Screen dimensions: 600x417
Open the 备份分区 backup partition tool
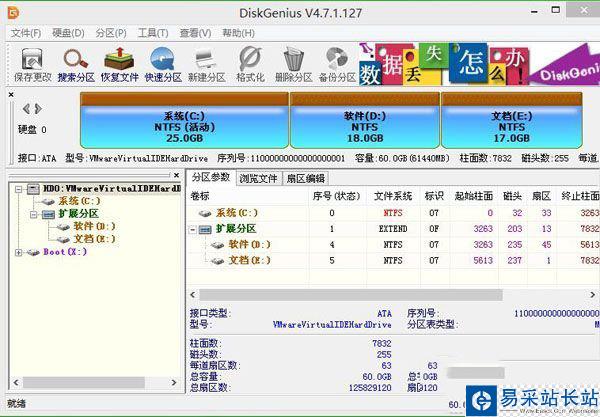pyautogui.click(x=337, y=65)
